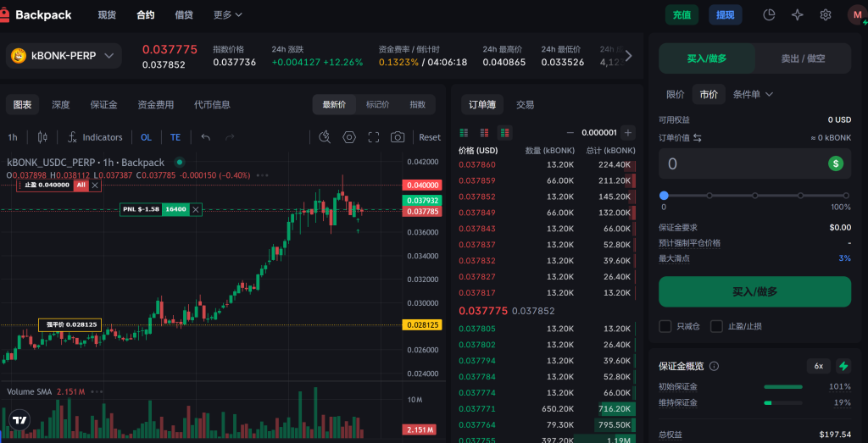Enter fullscreen chart mode
The width and height of the screenshot is (868, 443).
tap(373, 137)
